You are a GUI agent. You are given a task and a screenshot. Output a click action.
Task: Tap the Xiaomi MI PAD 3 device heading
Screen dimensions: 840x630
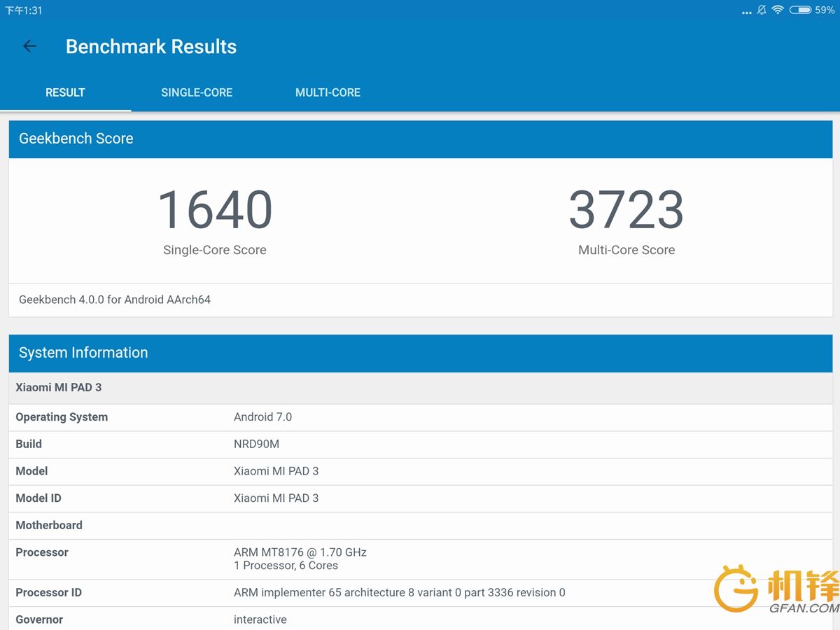(x=59, y=387)
